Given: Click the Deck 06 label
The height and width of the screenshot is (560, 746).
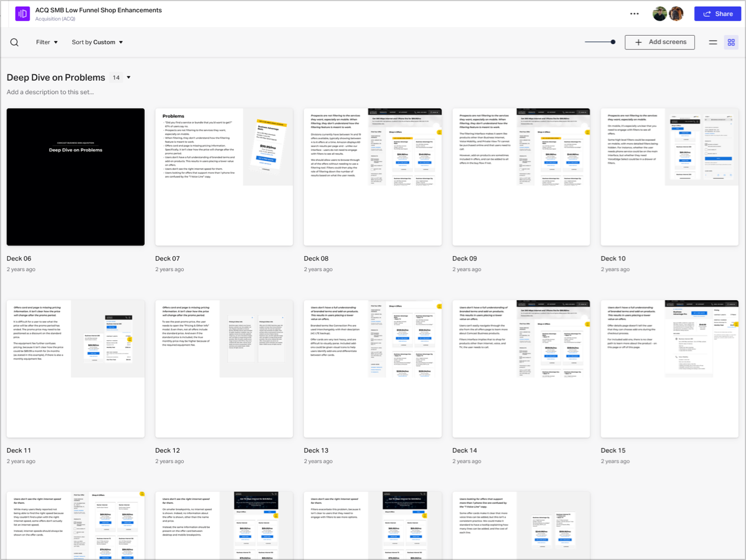Looking at the screenshot, I should tap(19, 258).
